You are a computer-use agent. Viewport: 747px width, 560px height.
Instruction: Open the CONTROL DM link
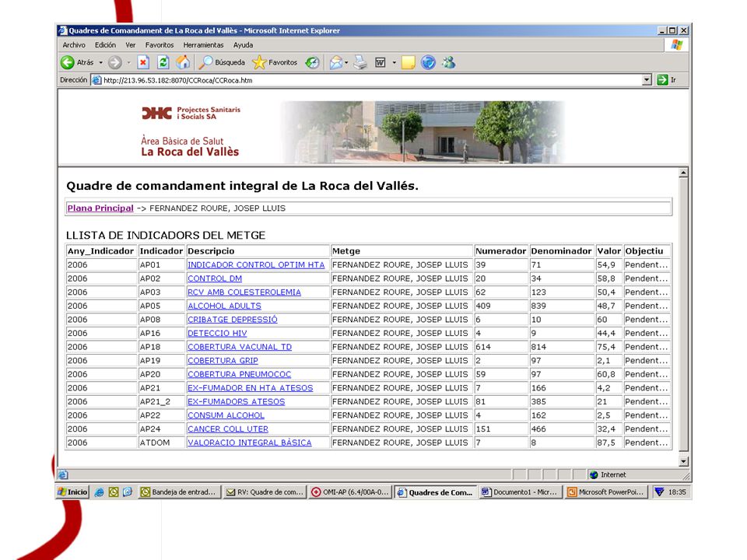(215, 278)
